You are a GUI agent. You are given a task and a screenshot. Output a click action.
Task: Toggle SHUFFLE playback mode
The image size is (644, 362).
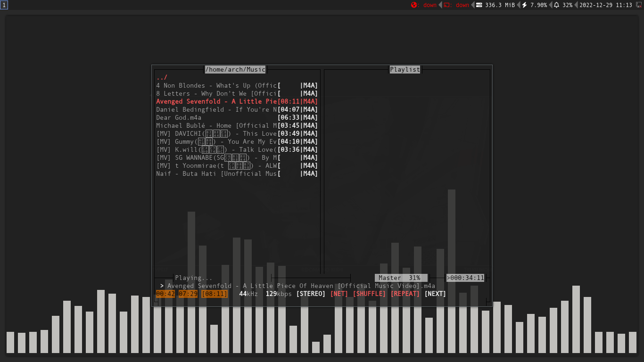click(370, 293)
